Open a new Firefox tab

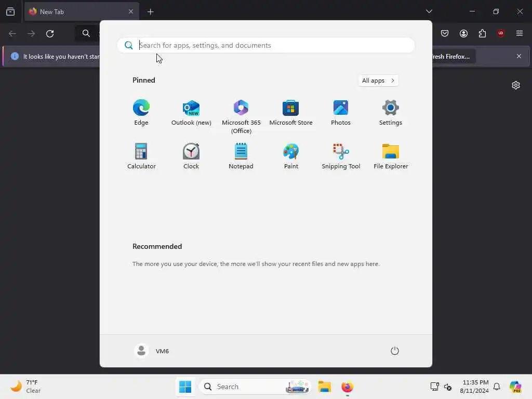click(x=150, y=12)
